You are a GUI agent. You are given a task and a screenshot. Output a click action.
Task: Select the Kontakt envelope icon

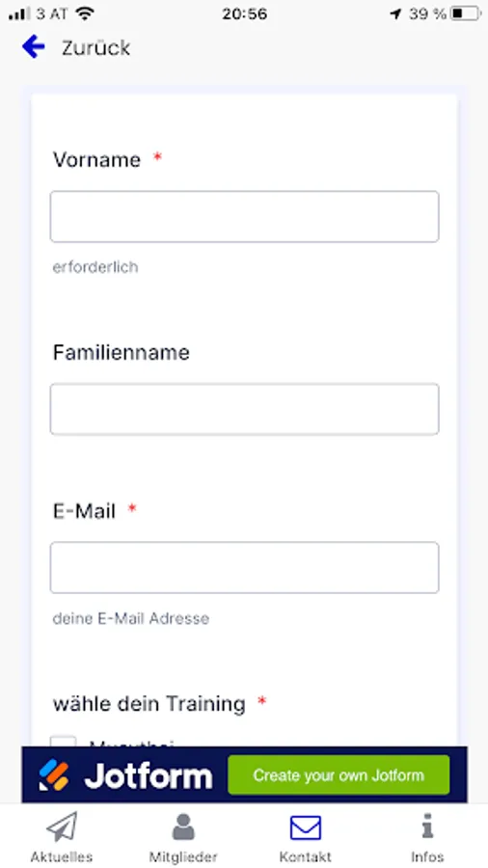(306, 828)
